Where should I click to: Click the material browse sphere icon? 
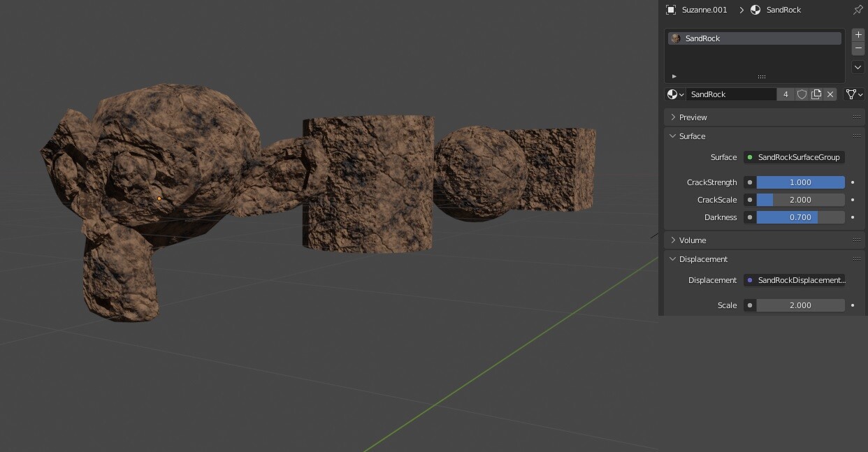(x=673, y=94)
